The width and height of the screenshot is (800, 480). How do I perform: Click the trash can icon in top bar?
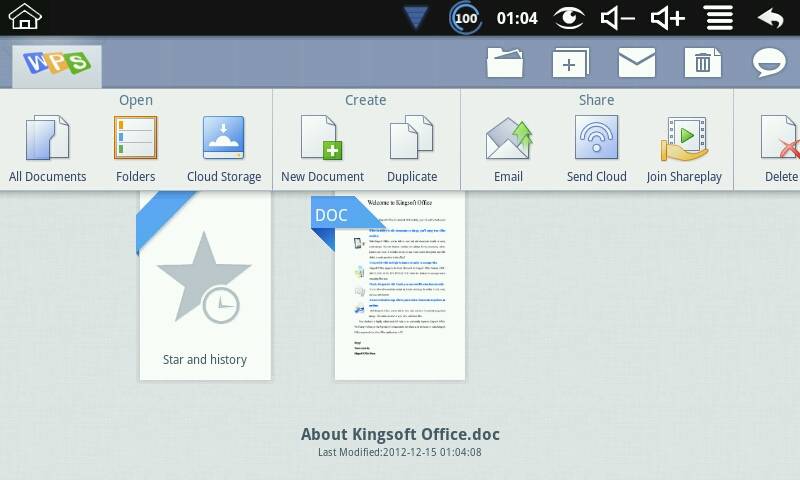703,63
